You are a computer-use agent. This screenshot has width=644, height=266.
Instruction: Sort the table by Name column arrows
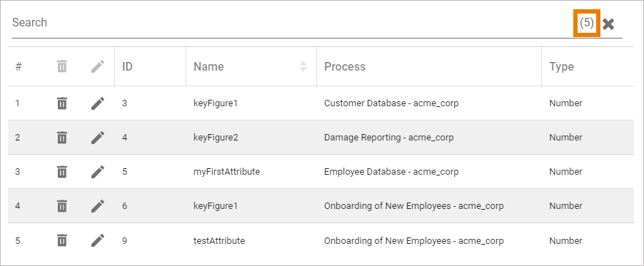303,66
